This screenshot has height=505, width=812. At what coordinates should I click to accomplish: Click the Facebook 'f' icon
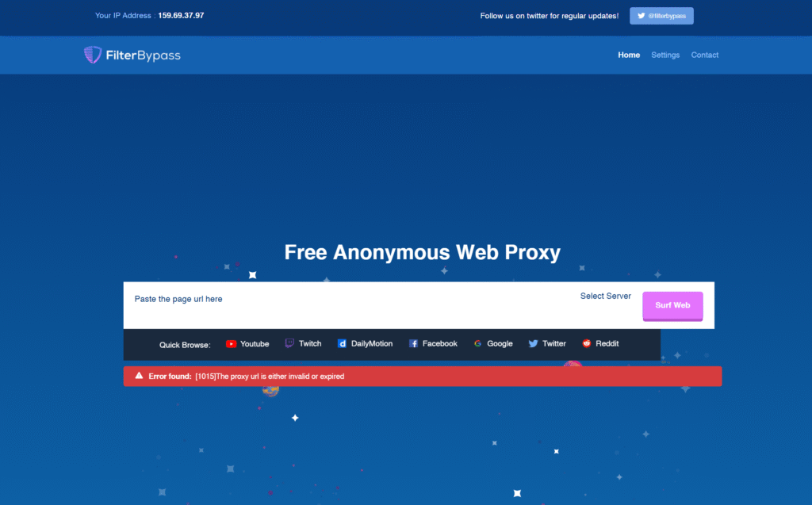pyautogui.click(x=413, y=343)
